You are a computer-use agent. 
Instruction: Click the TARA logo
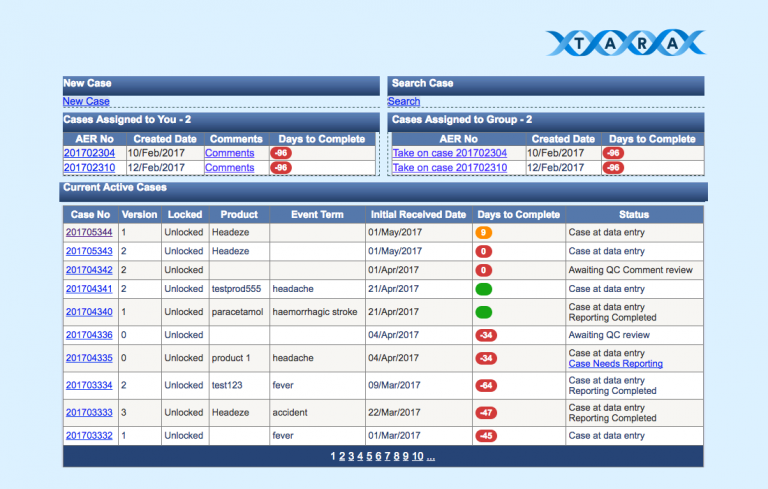[626, 42]
